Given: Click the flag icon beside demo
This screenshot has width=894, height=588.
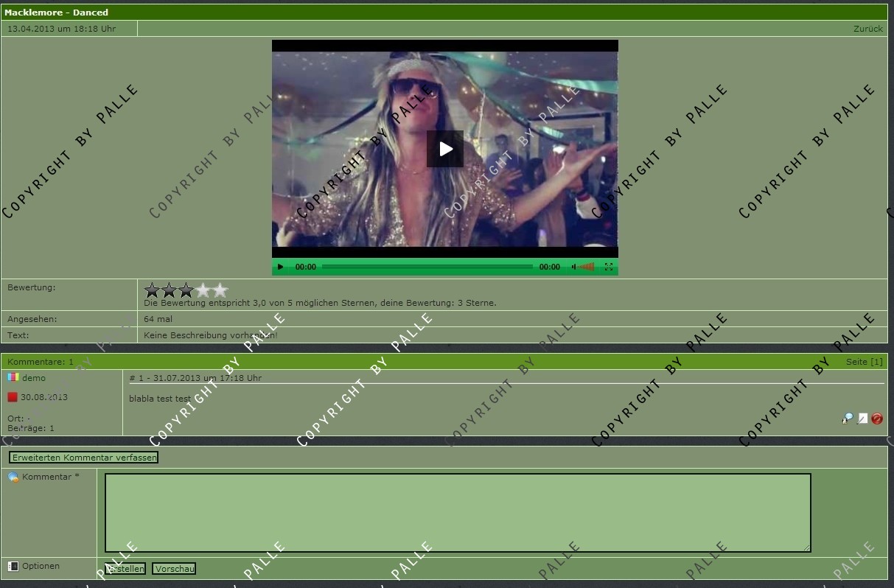Looking at the screenshot, I should 13,377.
